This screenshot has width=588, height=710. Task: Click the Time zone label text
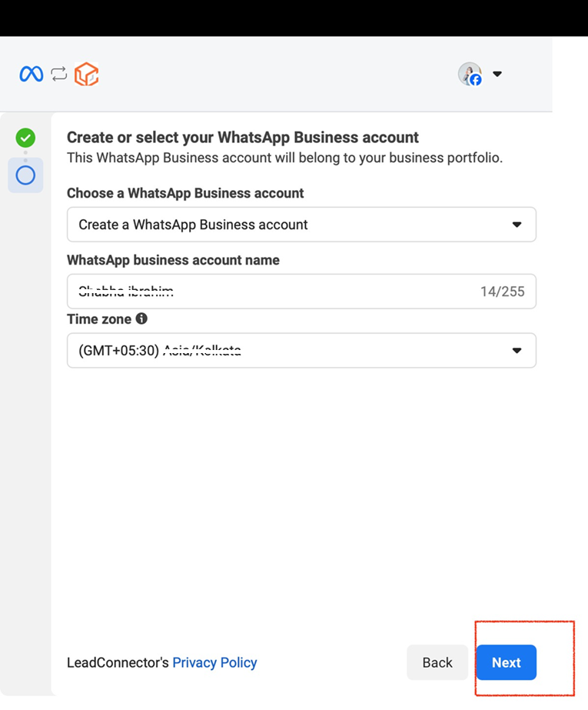coord(99,319)
